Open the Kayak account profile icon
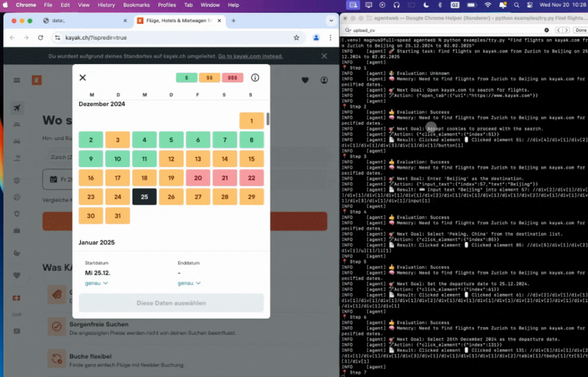 tap(324, 80)
